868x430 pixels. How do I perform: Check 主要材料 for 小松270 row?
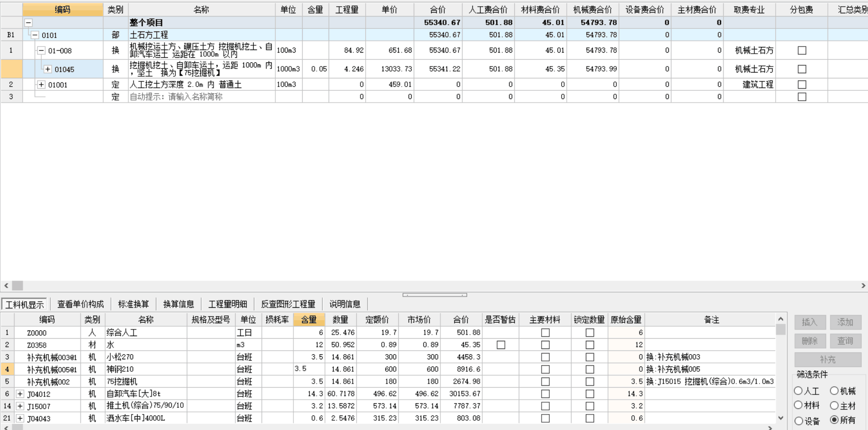pyautogui.click(x=545, y=357)
